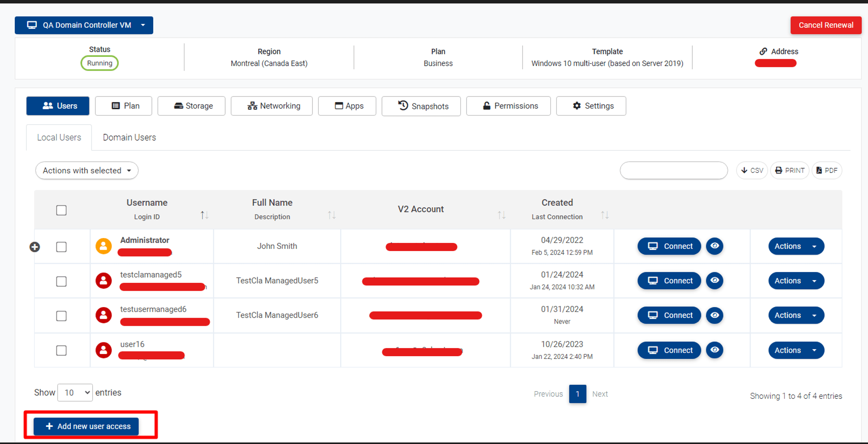
Task: Open the Snapshots section icon
Action: (x=402, y=106)
